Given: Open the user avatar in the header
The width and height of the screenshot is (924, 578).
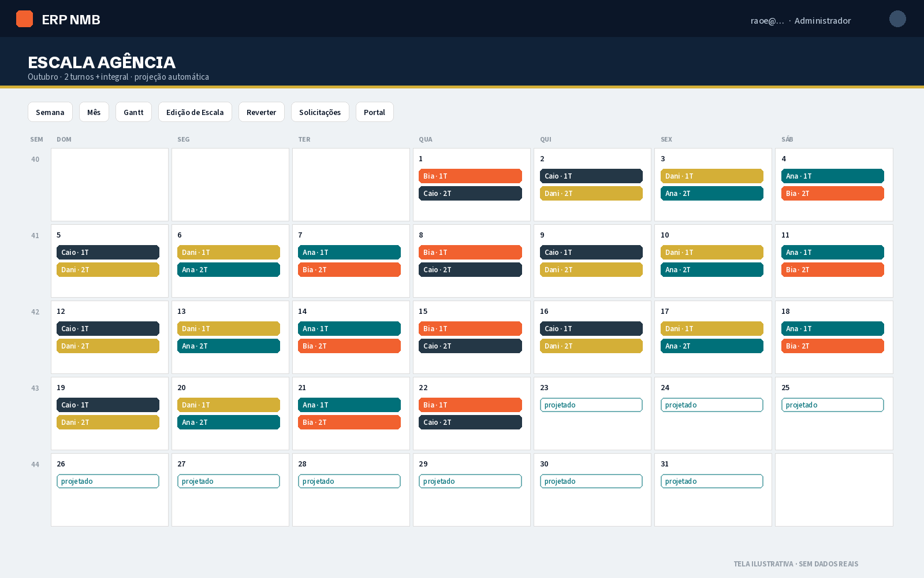Looking at the screenshot, I should [897, 19].
